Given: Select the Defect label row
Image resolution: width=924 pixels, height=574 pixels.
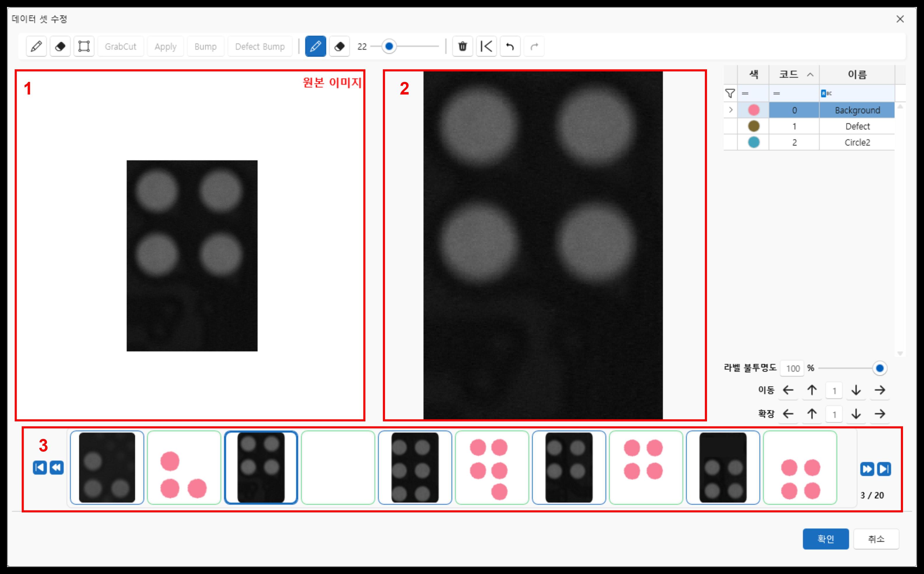Looking at the screenshot, I should click(x=857, y=126).
